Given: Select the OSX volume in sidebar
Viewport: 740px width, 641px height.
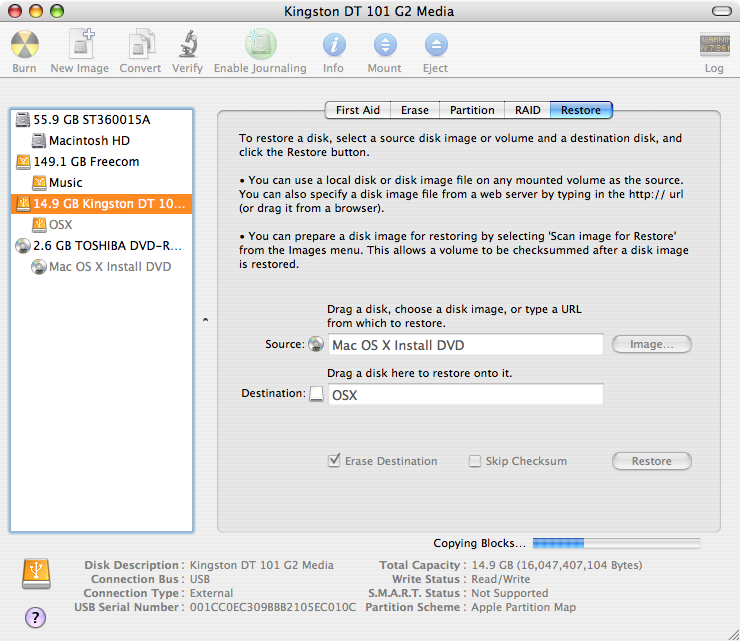Looking at the screenshot, I should coord(101,225).
